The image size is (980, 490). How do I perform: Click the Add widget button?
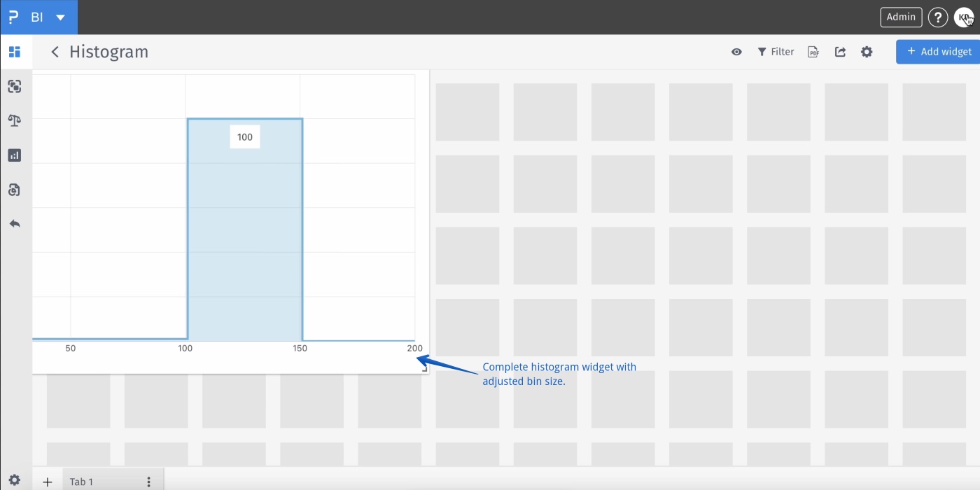point(938,52)
